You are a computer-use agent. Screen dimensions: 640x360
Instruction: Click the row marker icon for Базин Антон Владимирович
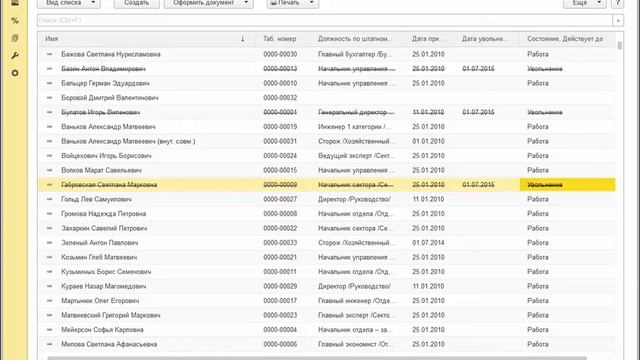[x=50, y=69]
